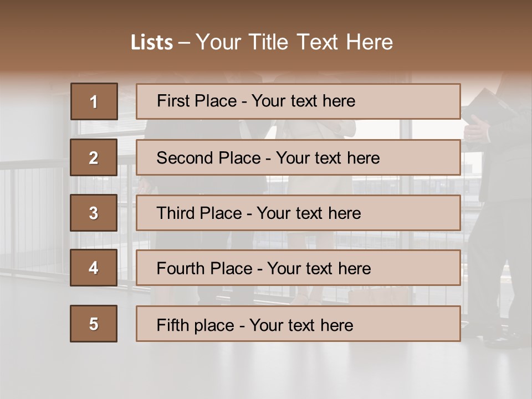Click the number 1 box
The height and width of the screenshot is (399, 532).
click(x=94, y=101)
